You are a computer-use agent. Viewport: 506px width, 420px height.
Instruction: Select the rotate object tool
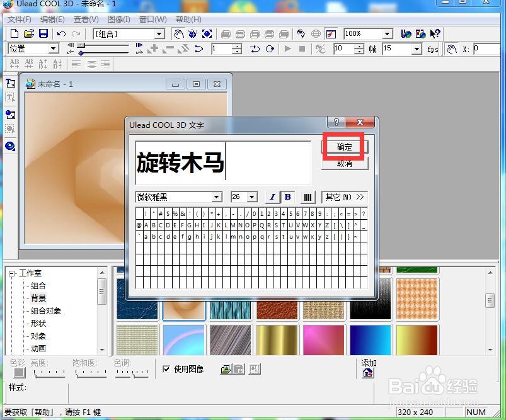point(193,33)
